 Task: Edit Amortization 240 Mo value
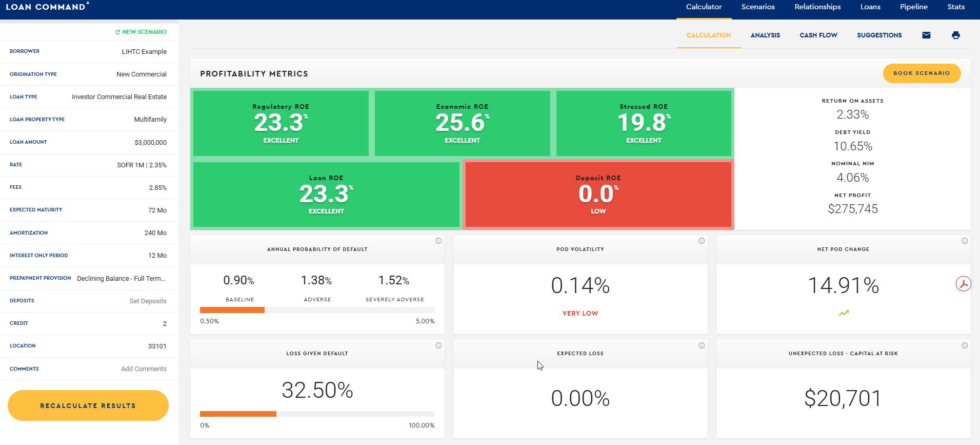[x=89, y=233]
